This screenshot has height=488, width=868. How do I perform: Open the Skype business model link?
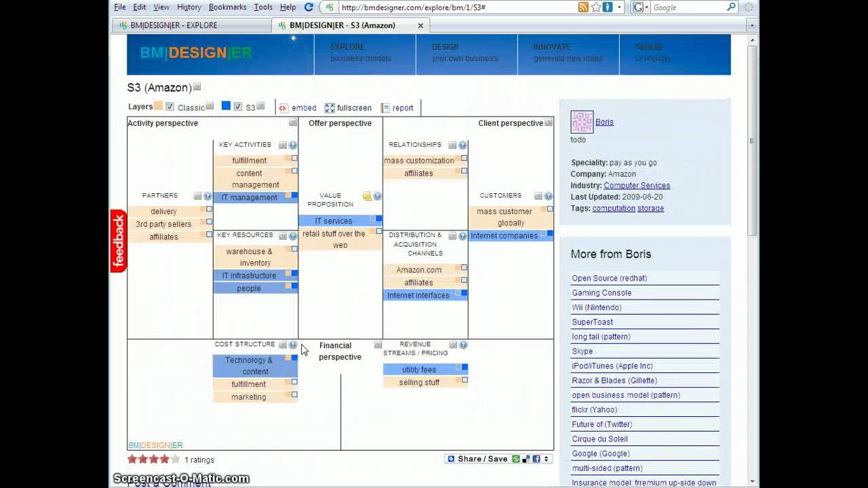[582, 351]
